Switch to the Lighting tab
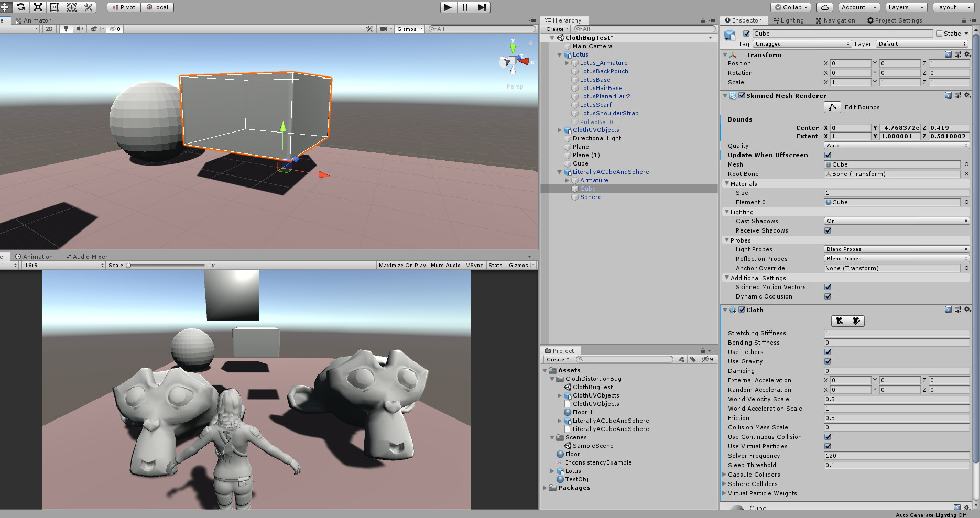 pyautogui.click(x=788, y=20)
